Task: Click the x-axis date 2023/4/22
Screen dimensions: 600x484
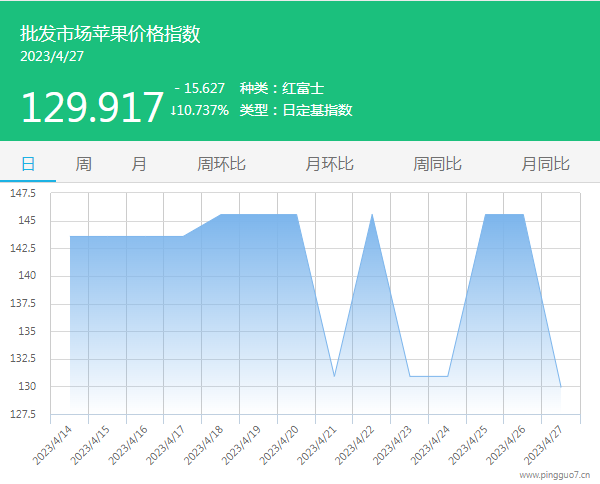Action: click(354, 446)
